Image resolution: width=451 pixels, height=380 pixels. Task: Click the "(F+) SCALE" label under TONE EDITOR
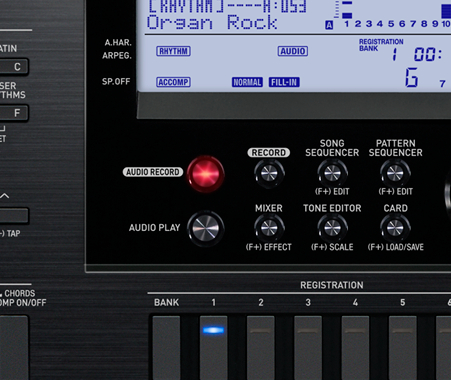[332, 247]
